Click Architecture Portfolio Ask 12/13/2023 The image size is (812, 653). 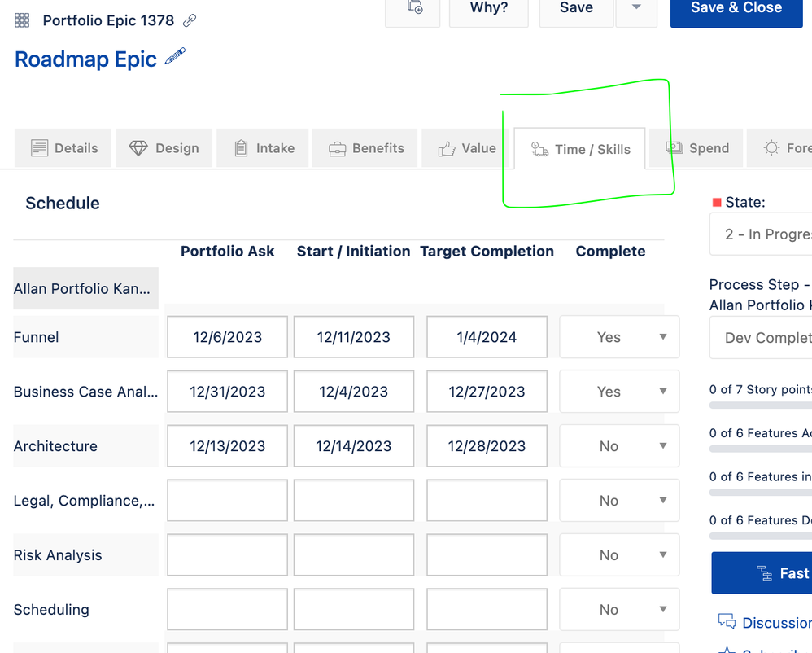click(x=227, y=445)
